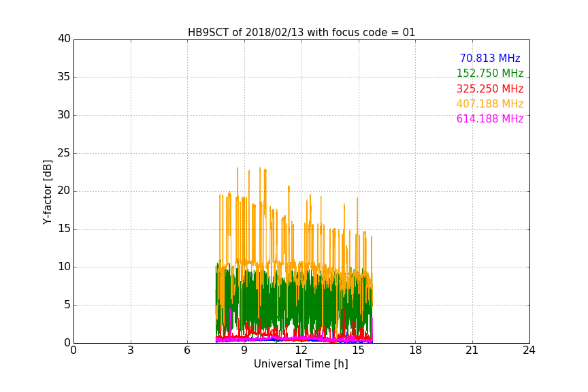Click the y-axis tick label 30
The image size is (588, 392).
click(x=64, y=115)
